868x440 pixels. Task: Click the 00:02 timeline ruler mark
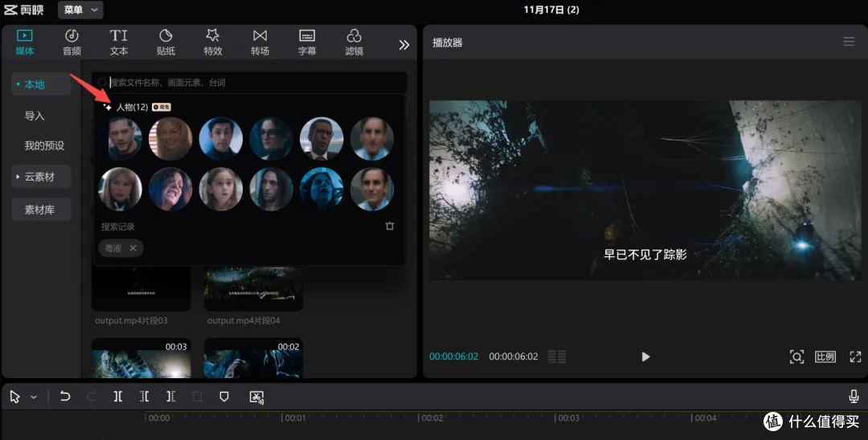tap(432, 418)
